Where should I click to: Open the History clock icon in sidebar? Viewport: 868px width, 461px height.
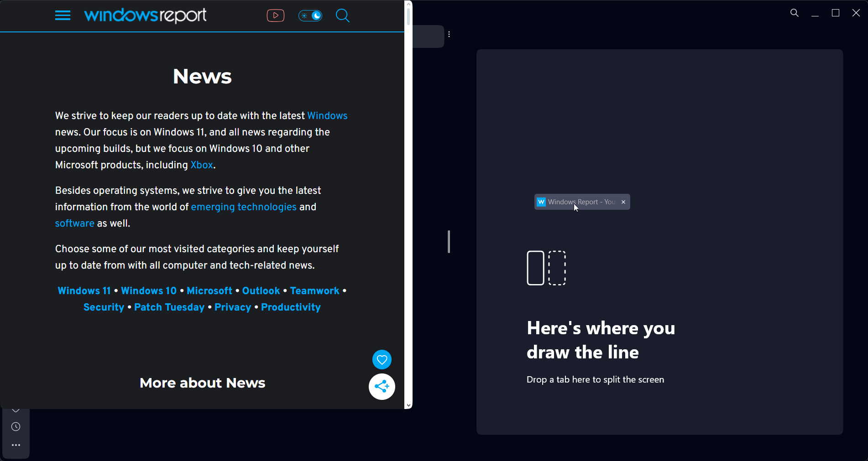16,427
